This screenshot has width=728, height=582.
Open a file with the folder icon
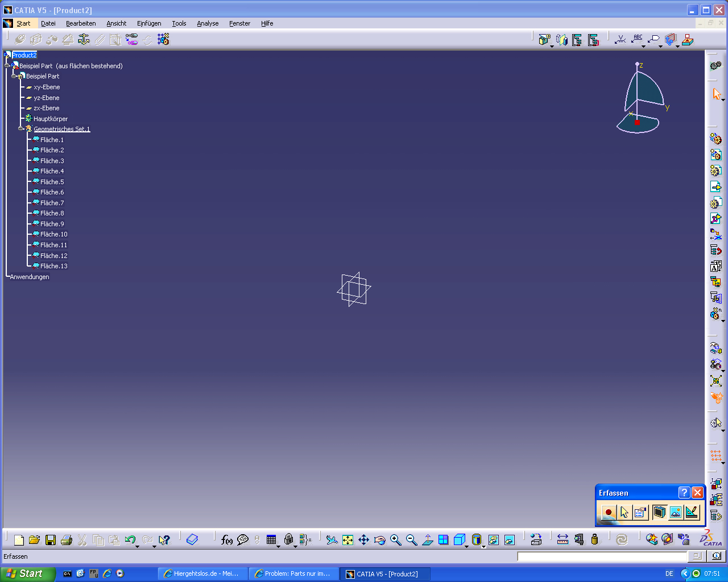click(x=34, y=540)
